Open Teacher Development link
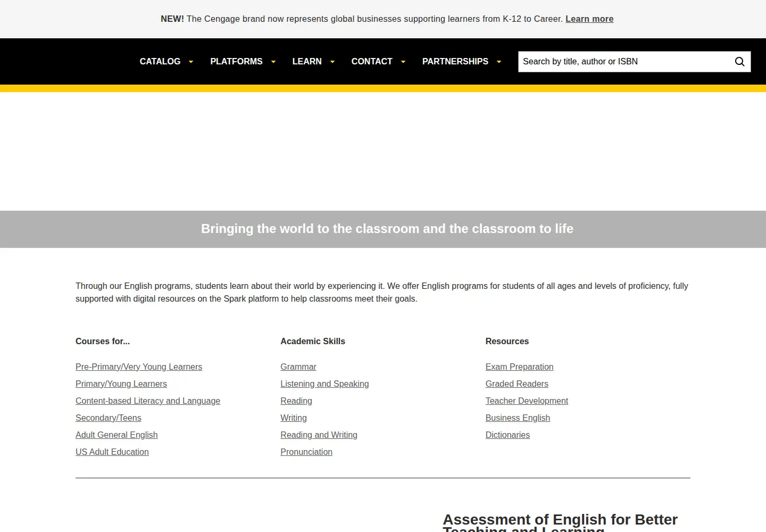 coord(527,401)
